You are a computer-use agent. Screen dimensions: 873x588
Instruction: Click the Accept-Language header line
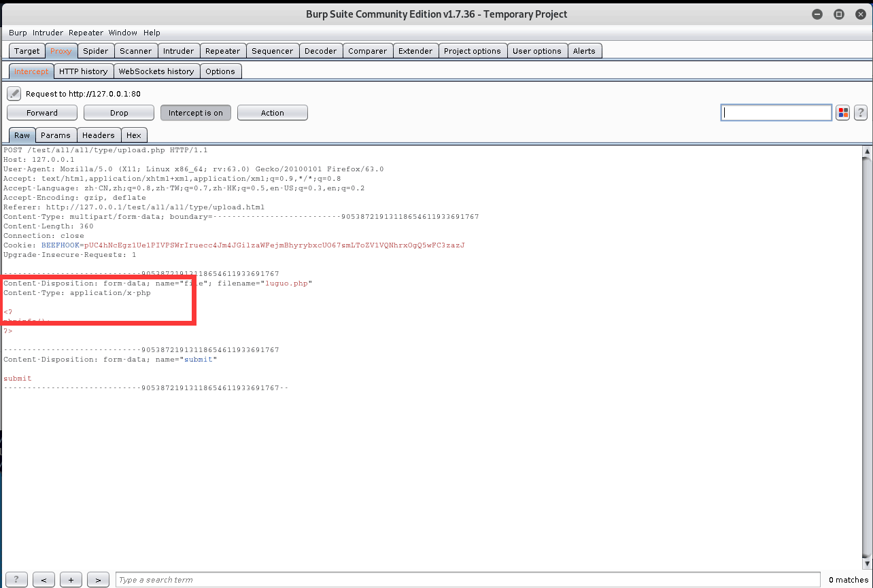184,188
